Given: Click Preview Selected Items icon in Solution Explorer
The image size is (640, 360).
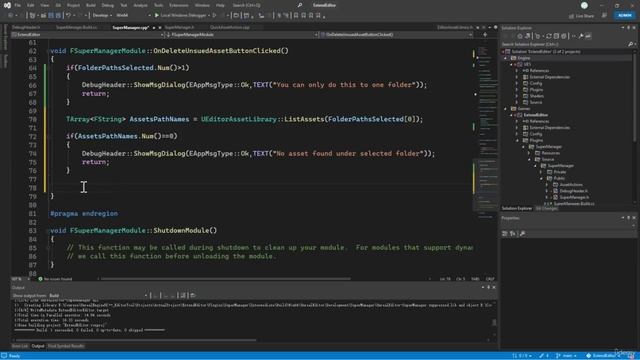Looking at the screenshot, I should pyautogui.click(x=588, y=36).
